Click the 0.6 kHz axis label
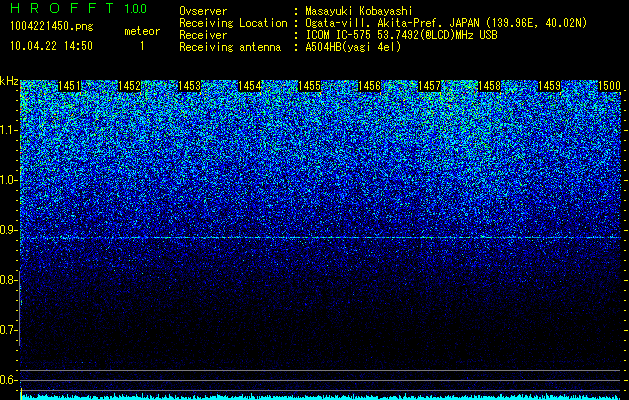This screenshot has width=629, height=400. (8, 380)
